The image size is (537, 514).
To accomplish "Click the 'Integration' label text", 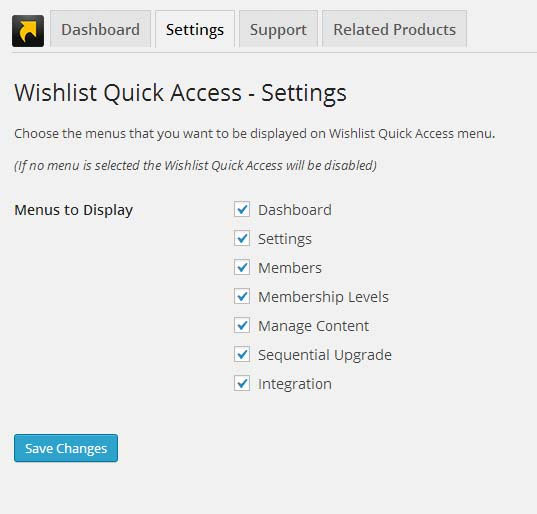I will pos(295,384).
